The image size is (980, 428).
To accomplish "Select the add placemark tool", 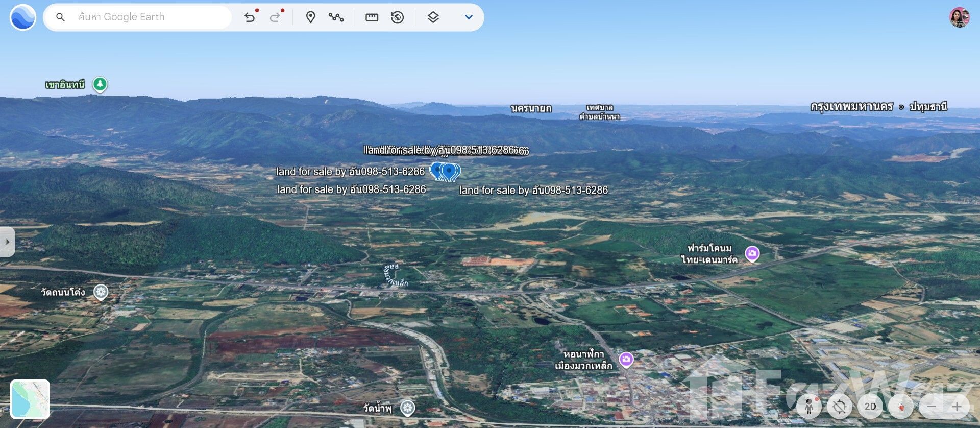I will pos(310,17).
